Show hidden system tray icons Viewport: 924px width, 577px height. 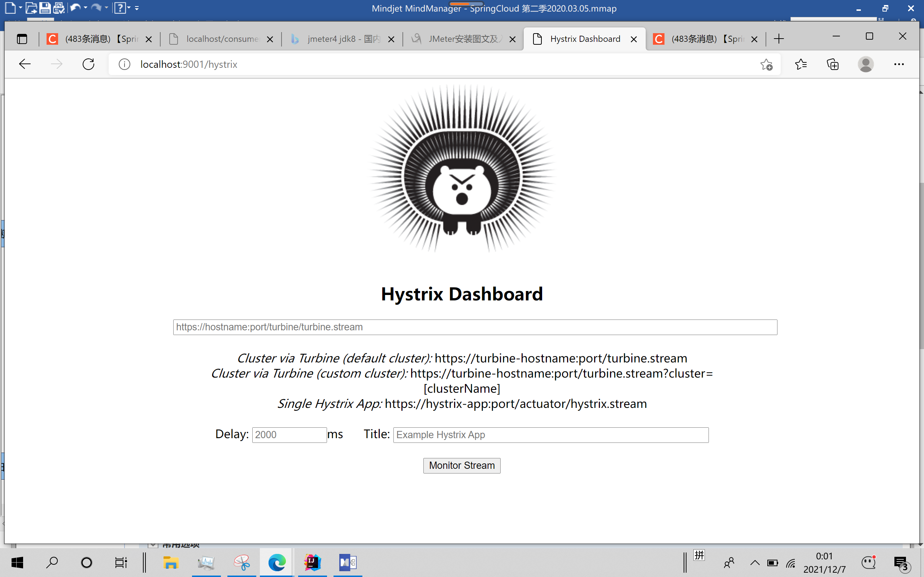pos(755,563)
